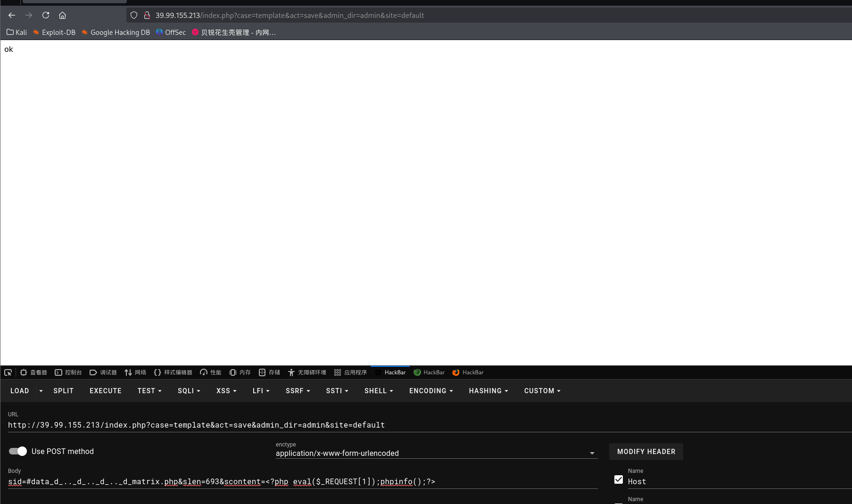Switch to the 查看器 inspector tab

pyautogui.click(x=33, y=372)
